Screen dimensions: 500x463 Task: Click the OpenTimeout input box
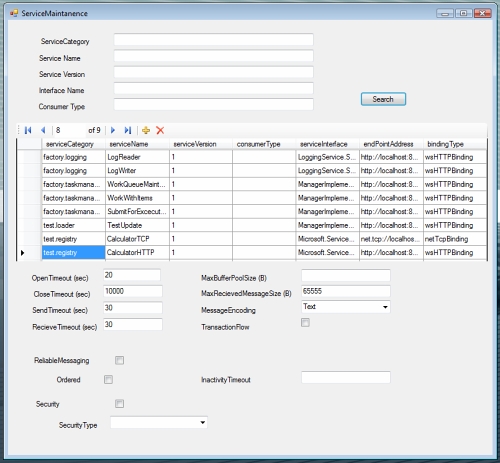pos(132,275)
